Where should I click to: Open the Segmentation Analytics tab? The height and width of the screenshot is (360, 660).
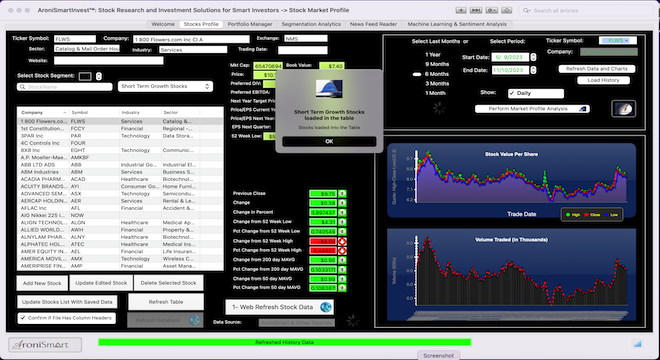(x=311, y=24)
